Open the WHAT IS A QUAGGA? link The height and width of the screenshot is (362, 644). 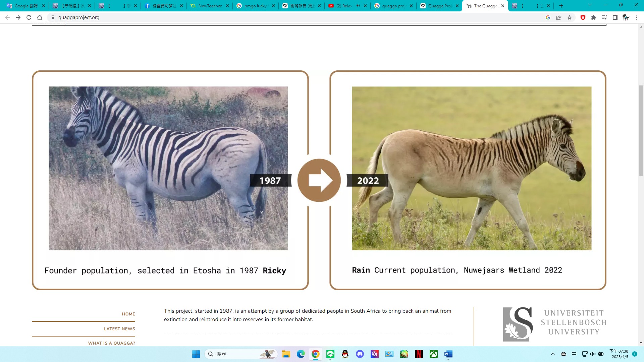[x=112, y=343]
